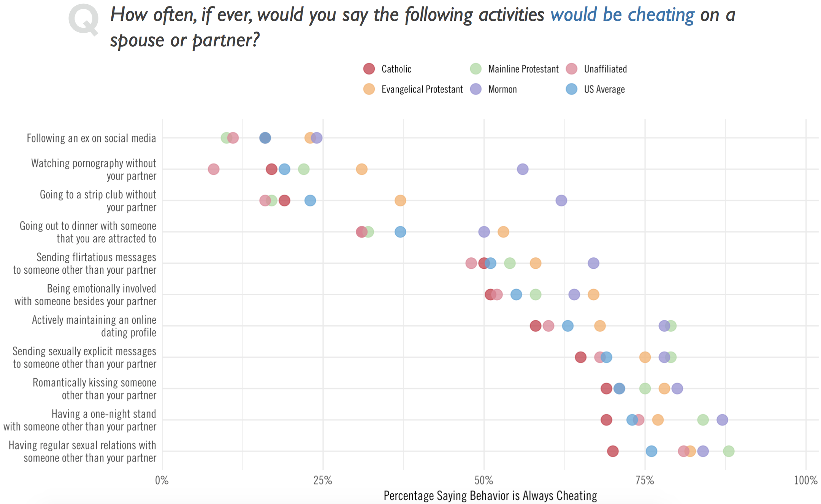Click the large gray Q icon
The image size is (821, 504).
pos(84,20)
